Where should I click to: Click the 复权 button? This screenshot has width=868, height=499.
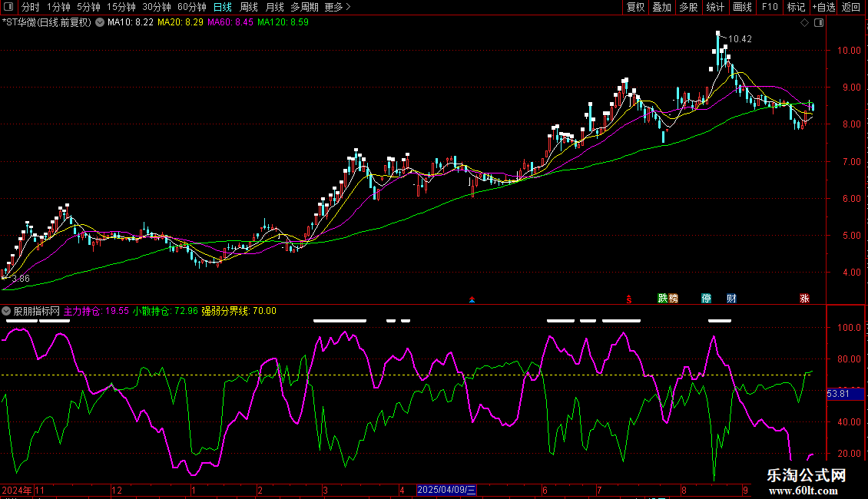point(635,7)
